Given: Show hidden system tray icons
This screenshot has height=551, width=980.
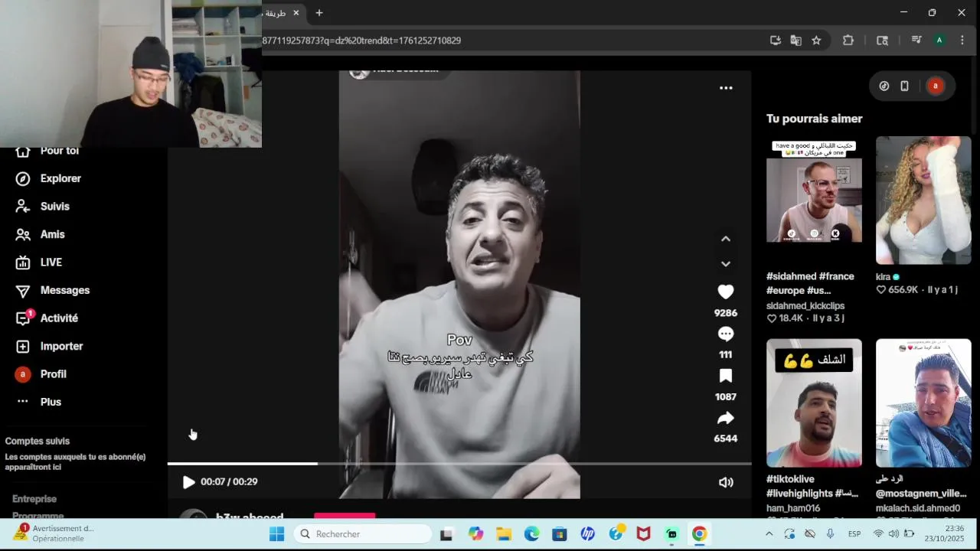Looking at the screenshot, I should point(769,534).
